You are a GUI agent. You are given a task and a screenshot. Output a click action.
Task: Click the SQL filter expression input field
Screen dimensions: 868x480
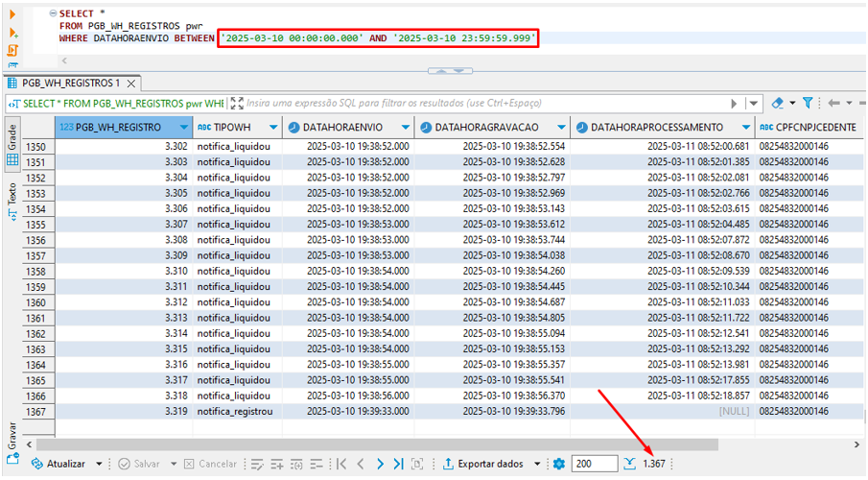tap(484, 103)
